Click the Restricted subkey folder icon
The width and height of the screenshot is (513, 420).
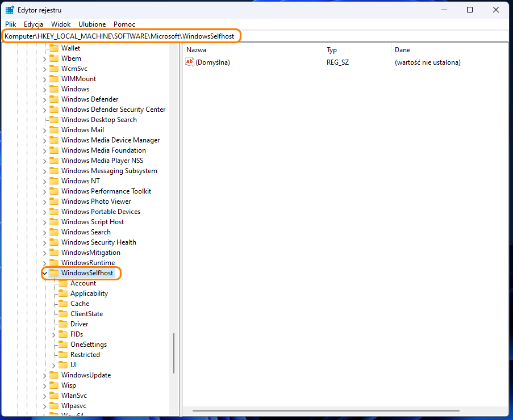tap(63, 355)
